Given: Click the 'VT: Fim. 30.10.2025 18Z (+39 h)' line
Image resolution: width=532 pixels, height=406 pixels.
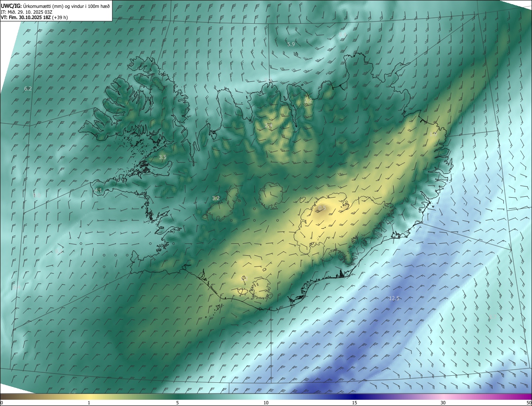Looking at the screenshot, I should click(34, 17).
